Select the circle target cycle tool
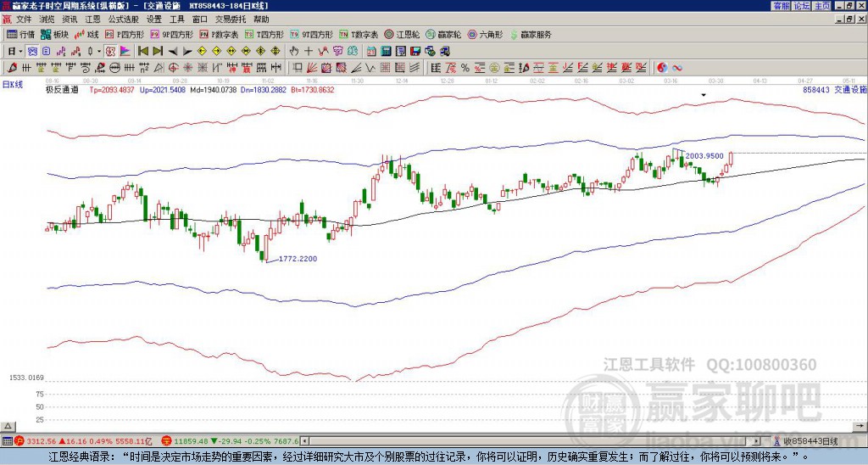This screenshot has height=465, width=868. 173,68
